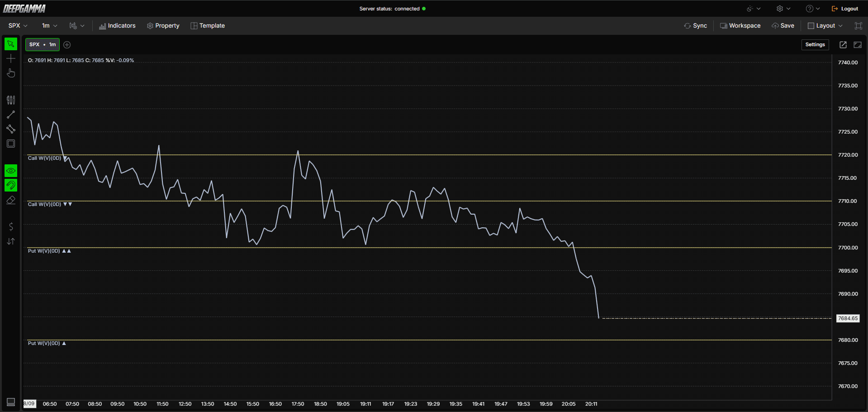
Task: Select the arrow cursor tool
Action: click(11, 44)
